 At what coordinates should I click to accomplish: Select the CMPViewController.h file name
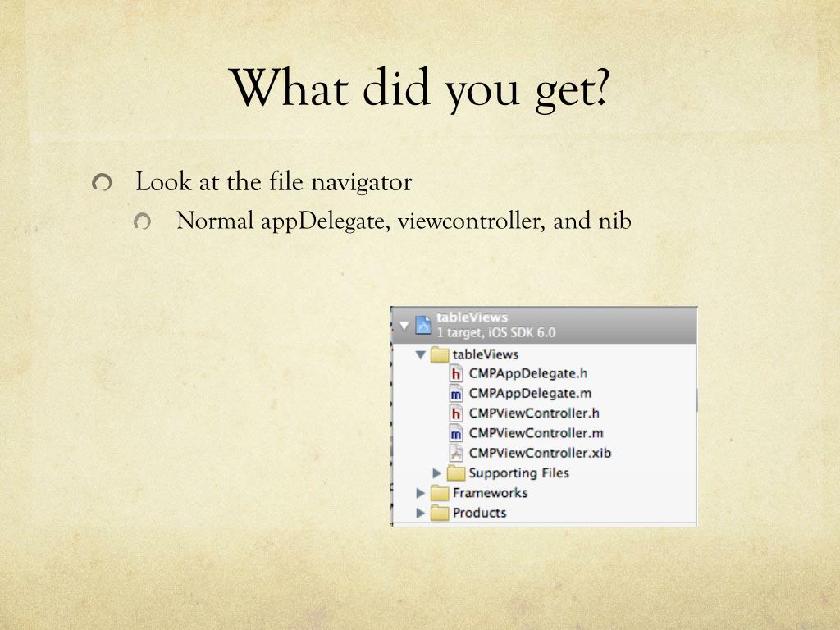point(534,413)
